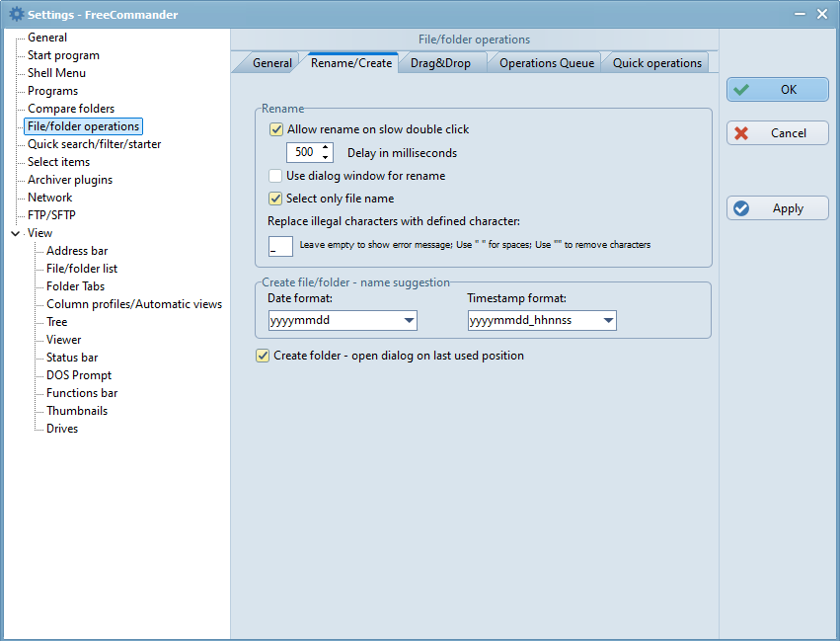
Task: Open Address bar settings
Action: pyautogui.click(x=77, y=251)
